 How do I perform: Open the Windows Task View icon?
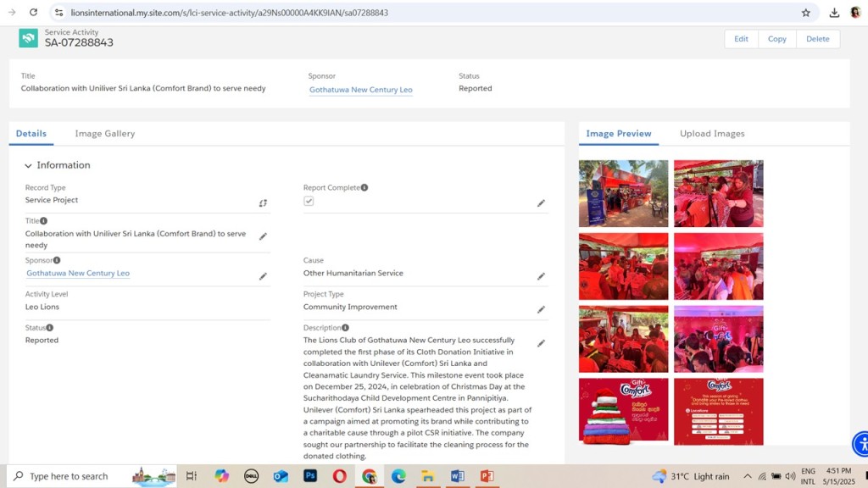pos(192,476)
